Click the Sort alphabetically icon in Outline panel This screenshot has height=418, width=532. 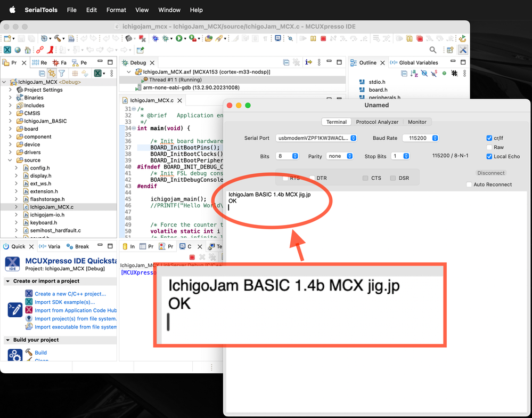414,74
